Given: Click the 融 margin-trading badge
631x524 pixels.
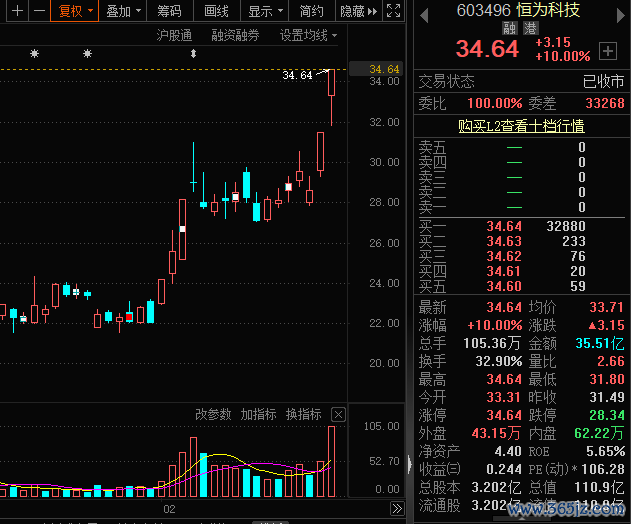Looking at the screenshot, I should [509, 28].
